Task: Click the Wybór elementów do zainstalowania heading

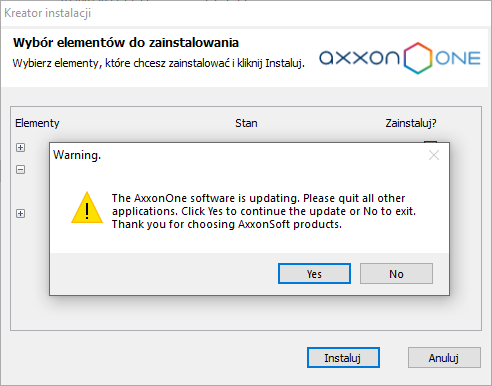Action: tap(126, 43)
